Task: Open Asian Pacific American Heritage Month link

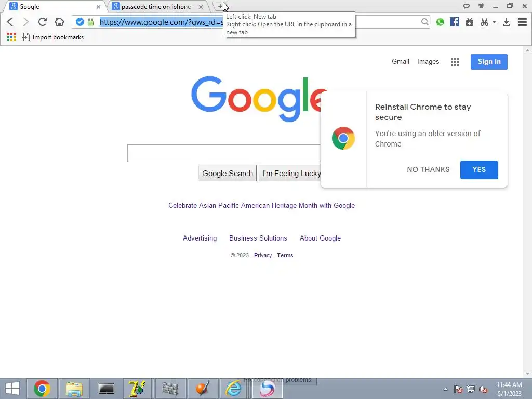Action: point(262,205)
